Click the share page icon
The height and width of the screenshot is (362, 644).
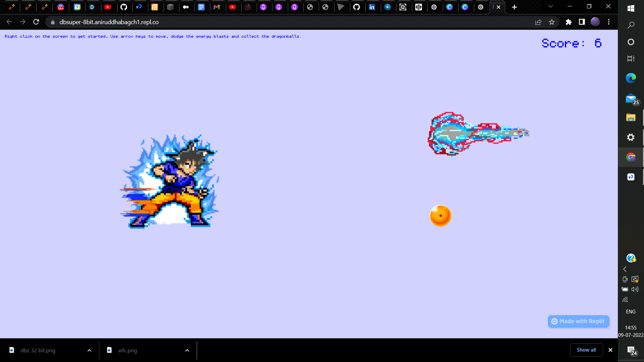[538, 22]
